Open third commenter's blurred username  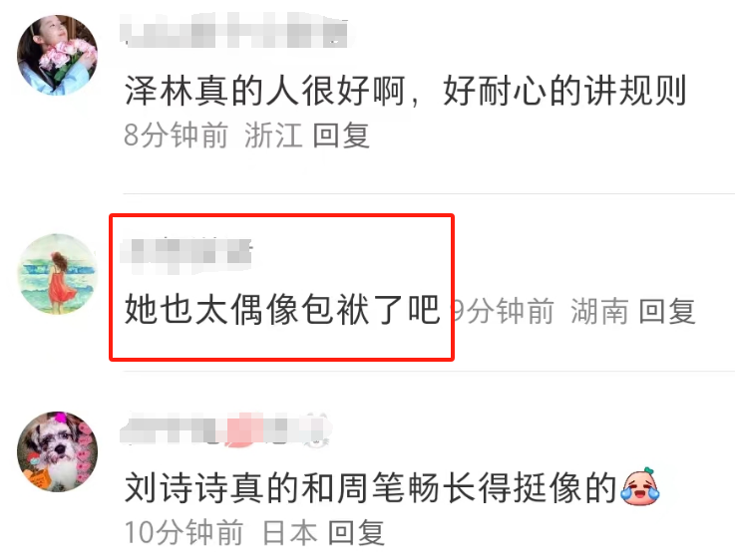(226, 428)
